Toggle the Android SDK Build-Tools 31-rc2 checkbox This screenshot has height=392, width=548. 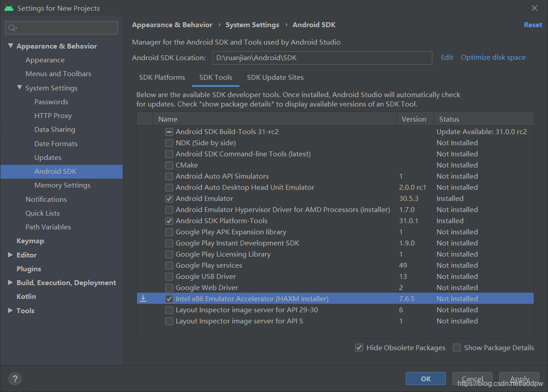169,132
